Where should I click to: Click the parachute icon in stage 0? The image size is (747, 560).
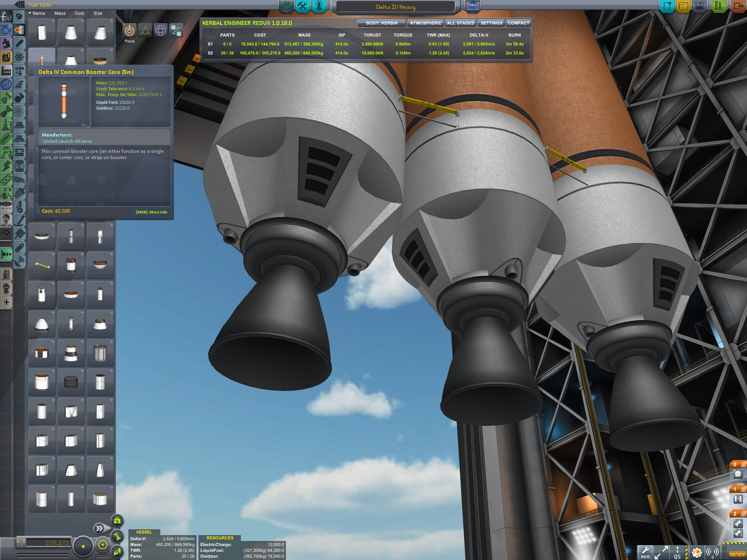(738, 474)
